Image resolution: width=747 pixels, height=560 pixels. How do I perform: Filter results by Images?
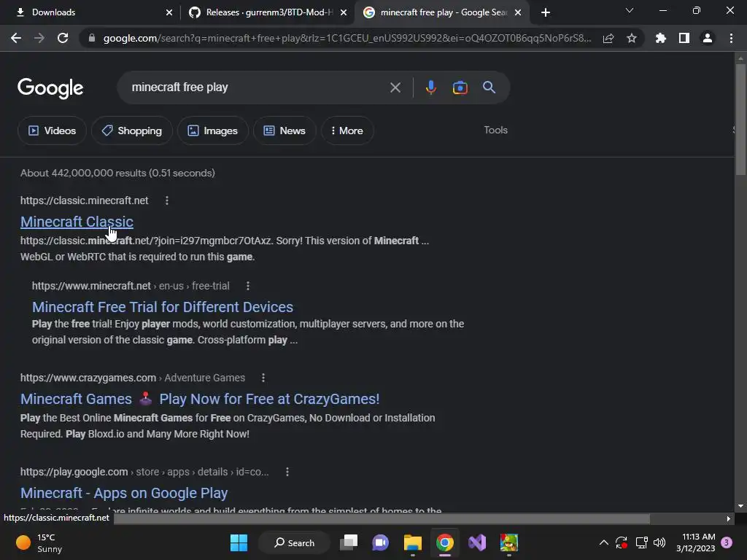pos(213,131)
